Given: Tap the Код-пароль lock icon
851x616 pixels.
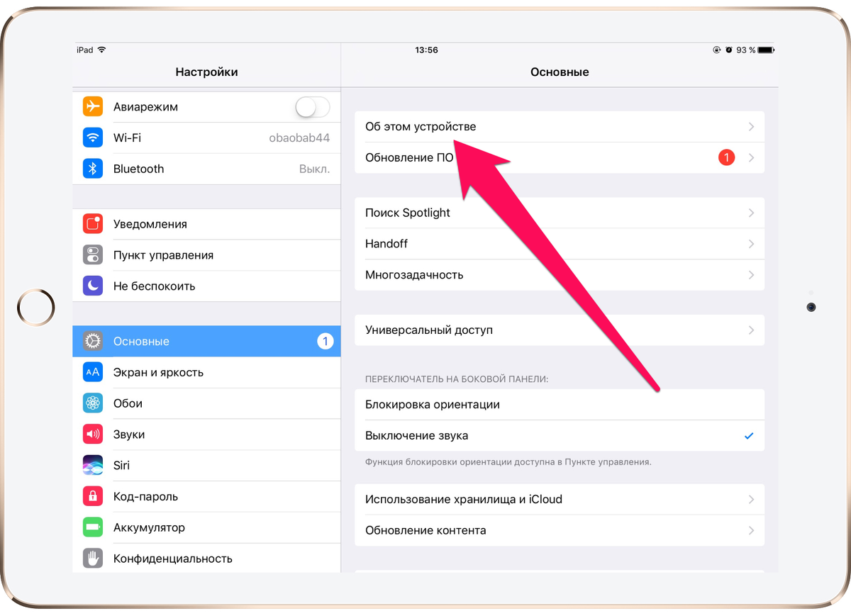Looking at the screenshot, I should (x=93, y=497).
